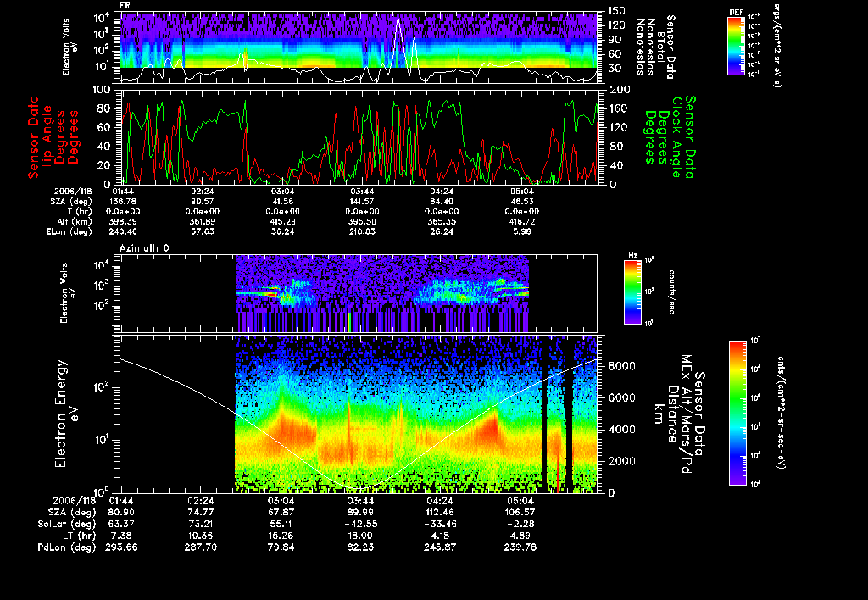The image size is (868, 600).
Task: Select altitude value 415.29
Action: point(282,221)
